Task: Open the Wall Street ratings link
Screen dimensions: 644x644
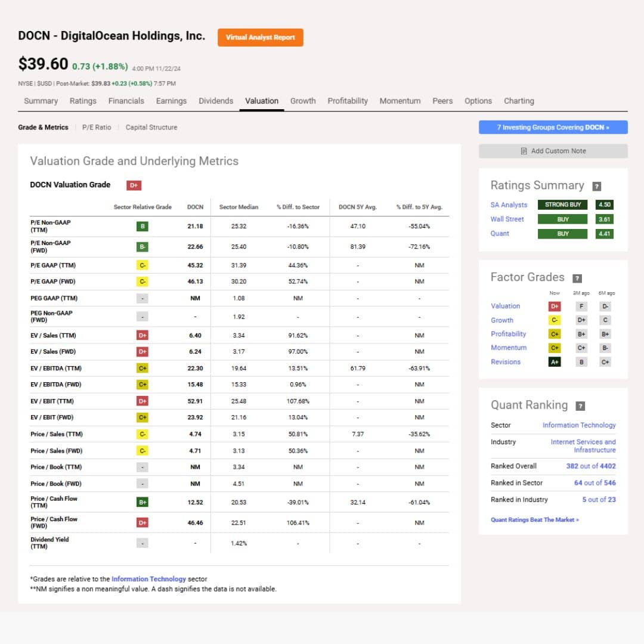Action: coord(507,219)
